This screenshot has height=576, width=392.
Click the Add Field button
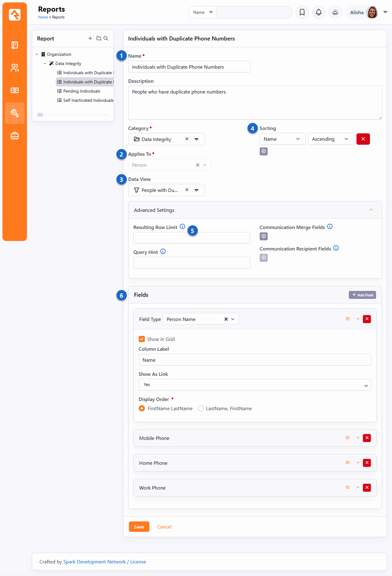[362, 295]
